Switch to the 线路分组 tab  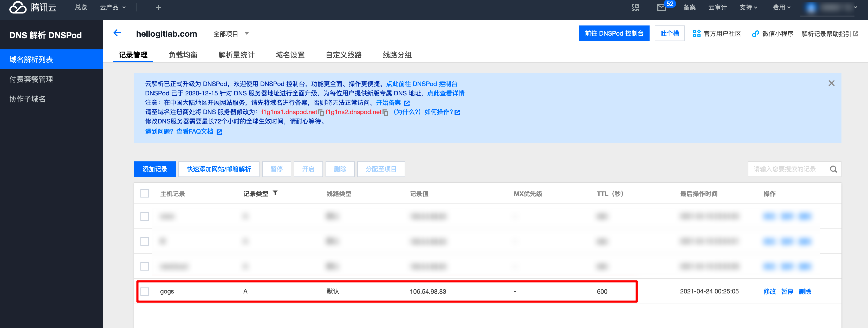pos(397,55)
